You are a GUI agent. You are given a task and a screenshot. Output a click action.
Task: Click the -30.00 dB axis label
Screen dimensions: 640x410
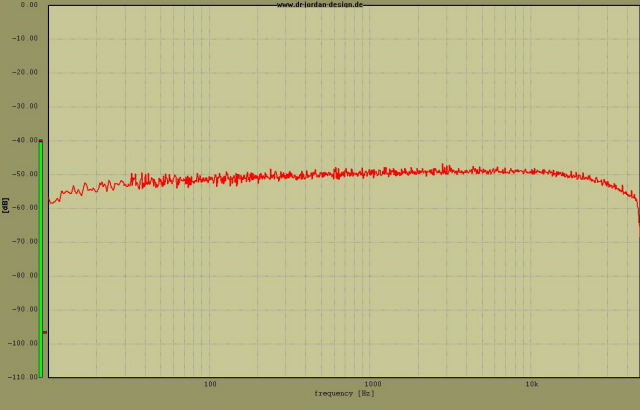click(x=22, y=106)
